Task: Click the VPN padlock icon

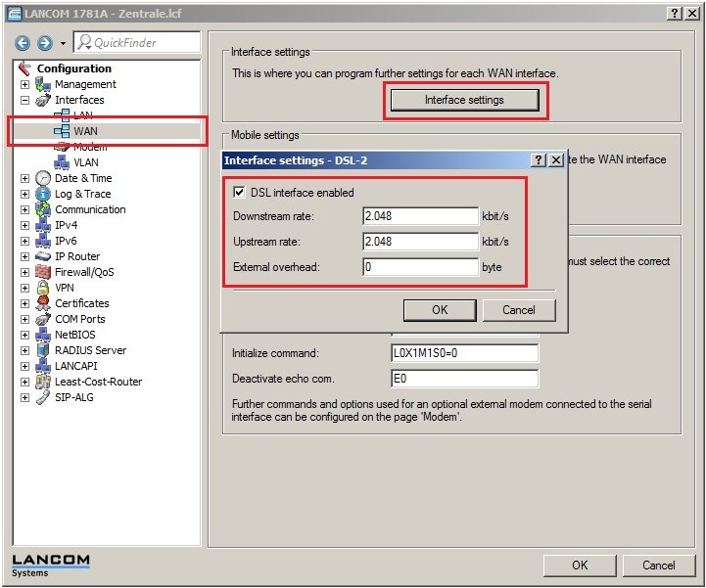Action: 43,288
